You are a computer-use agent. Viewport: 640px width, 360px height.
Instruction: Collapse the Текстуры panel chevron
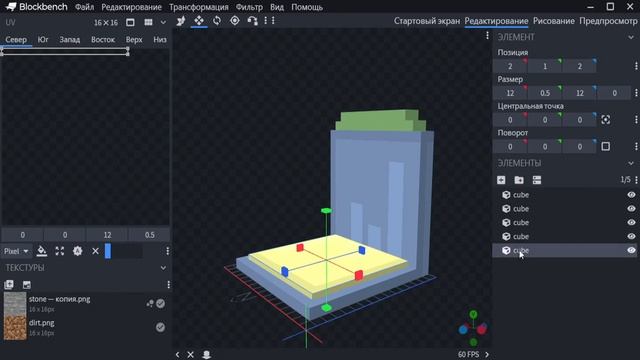pos(163,268)
